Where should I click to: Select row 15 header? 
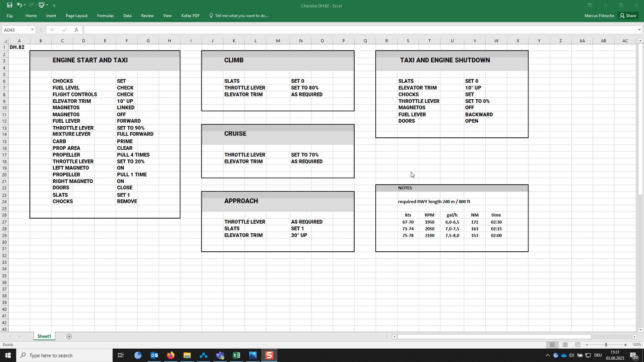[4, 141]
